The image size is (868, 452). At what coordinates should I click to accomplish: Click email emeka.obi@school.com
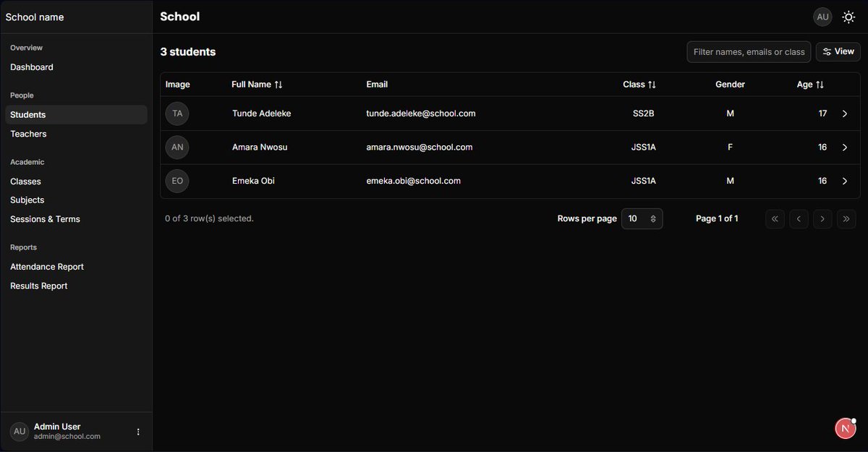pyautogui.click(x=414, y=181)
